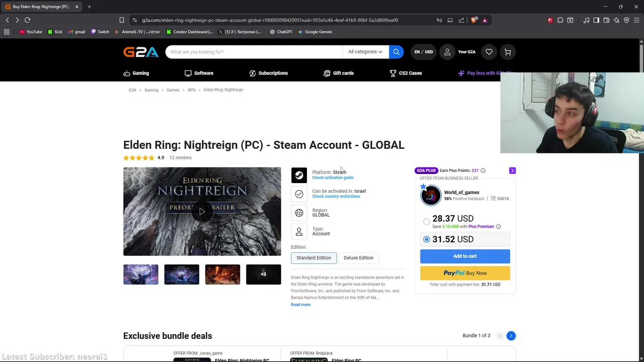Click the Plus Premium info icon
The image size is (644, 362).
tap(498, 226)
